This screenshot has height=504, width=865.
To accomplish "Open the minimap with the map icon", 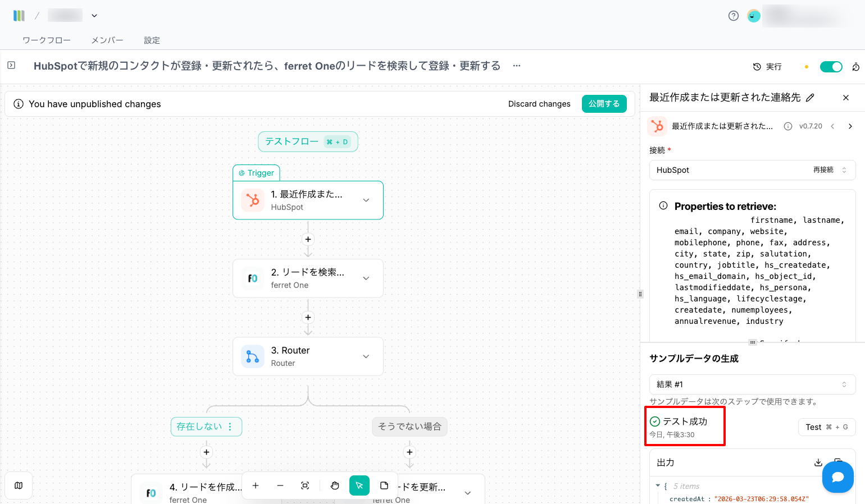I will [19, 485].
